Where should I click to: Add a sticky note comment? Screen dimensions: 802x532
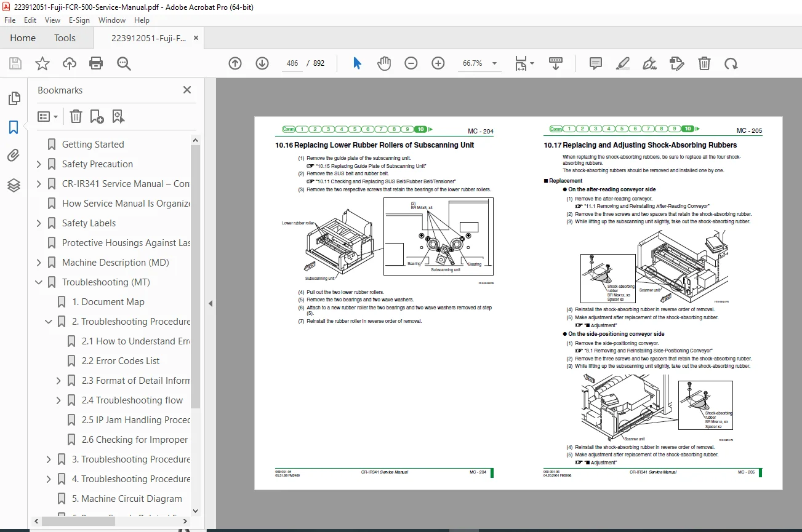595,63
